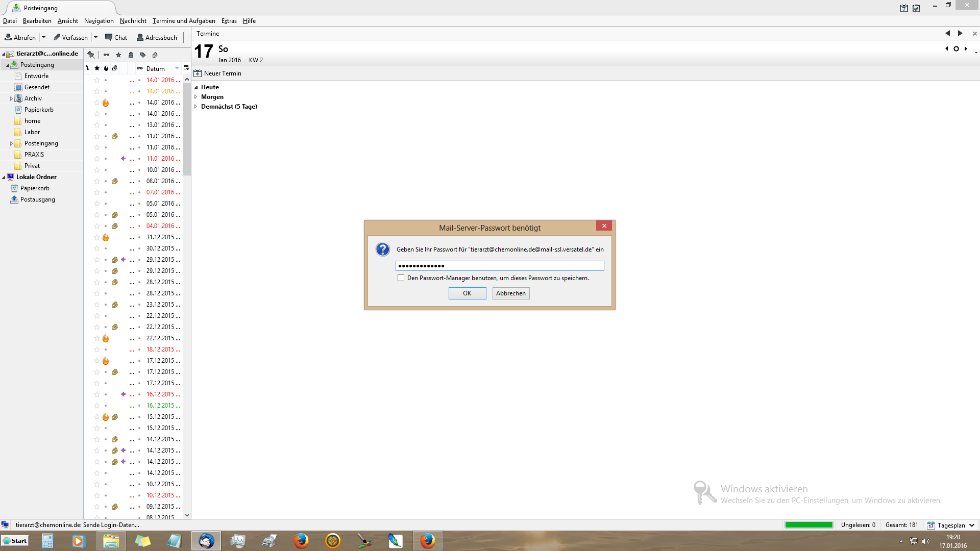Open the Adressbuch from the toolbar

click(157, 37)
